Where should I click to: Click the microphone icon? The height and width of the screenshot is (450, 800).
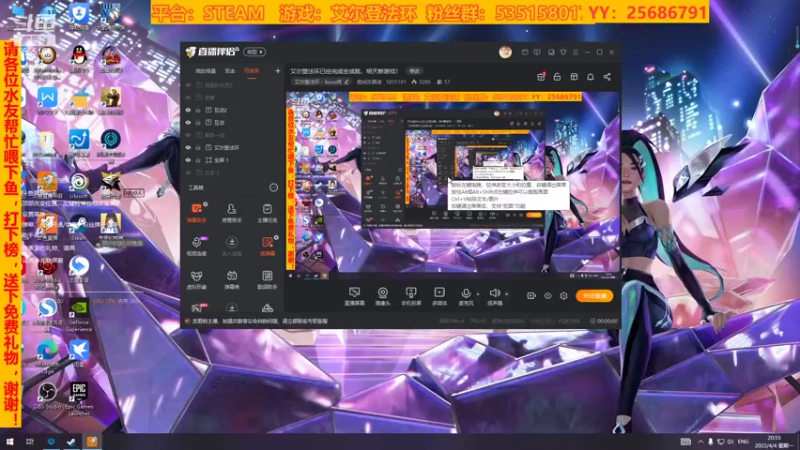(465, 293)
